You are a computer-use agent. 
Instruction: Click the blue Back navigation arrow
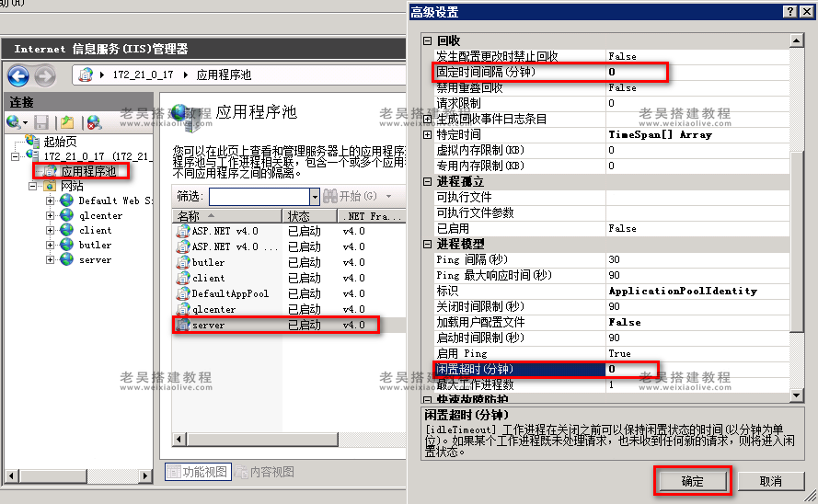(x=18, y=76)
